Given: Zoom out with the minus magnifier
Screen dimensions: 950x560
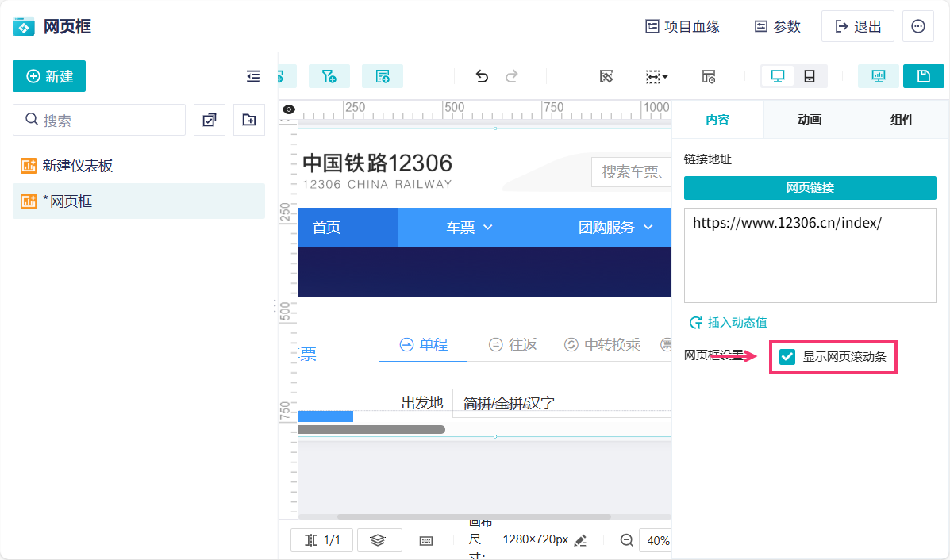Looking at the screenshot, I should [627, 540].
